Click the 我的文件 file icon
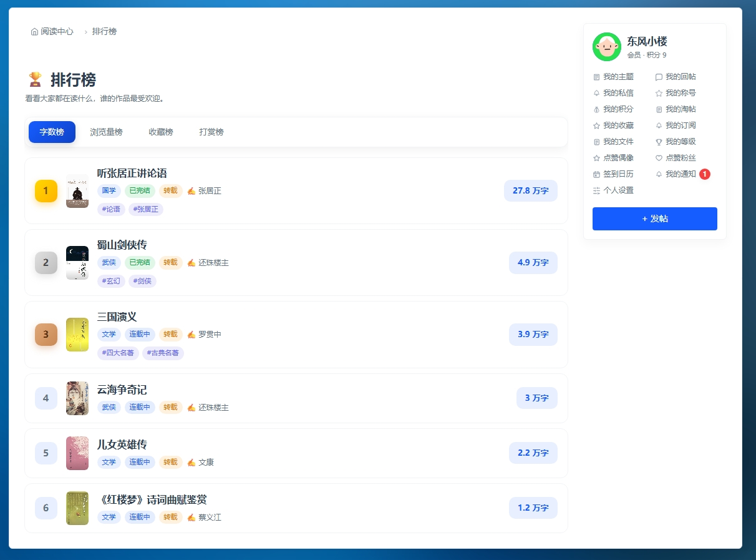The image size is (756, 560). pyautogui.click(x=596, y=142)
